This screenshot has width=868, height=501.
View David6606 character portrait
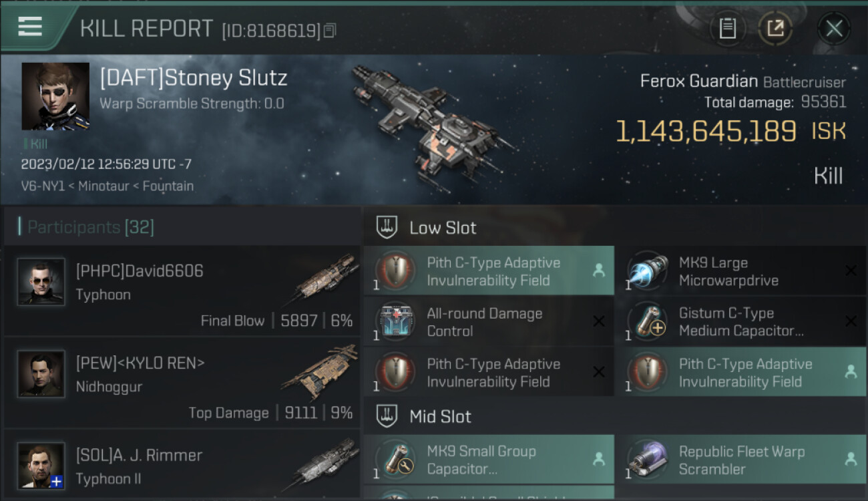pyautogui.click(x=41, y=282)
